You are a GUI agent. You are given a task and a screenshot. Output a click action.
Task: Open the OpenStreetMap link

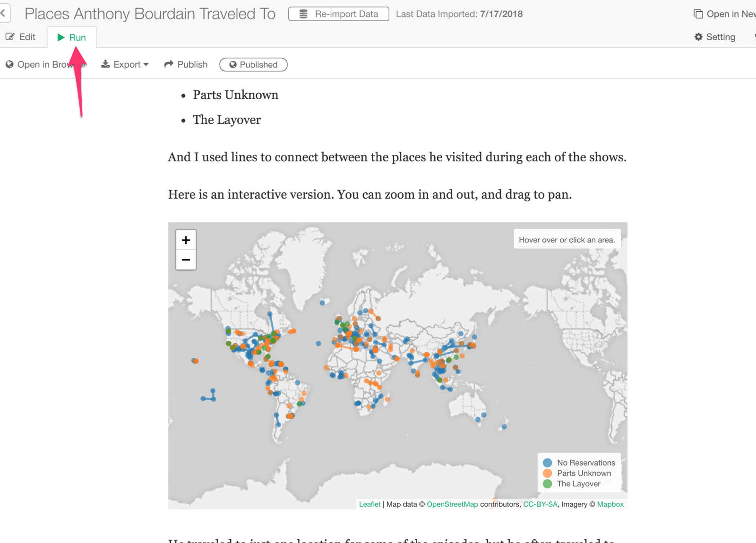452,504
